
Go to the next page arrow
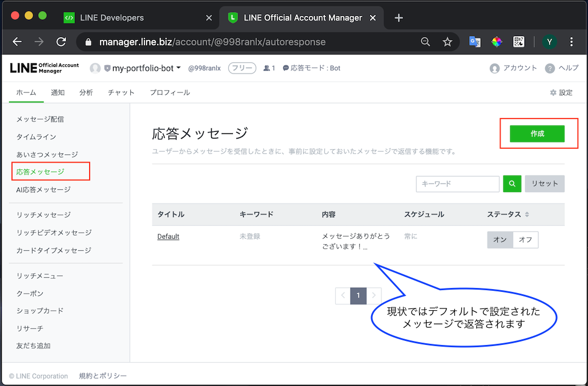[374, 296]
